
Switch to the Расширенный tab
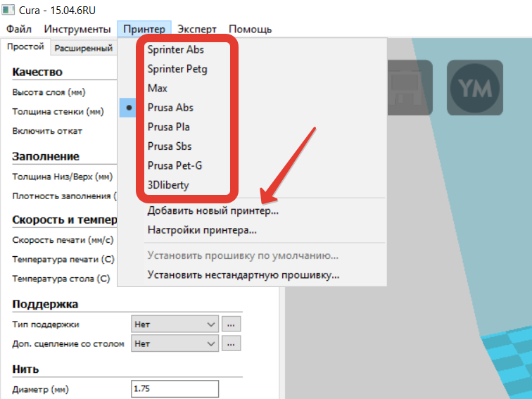[x=84, y=48]
